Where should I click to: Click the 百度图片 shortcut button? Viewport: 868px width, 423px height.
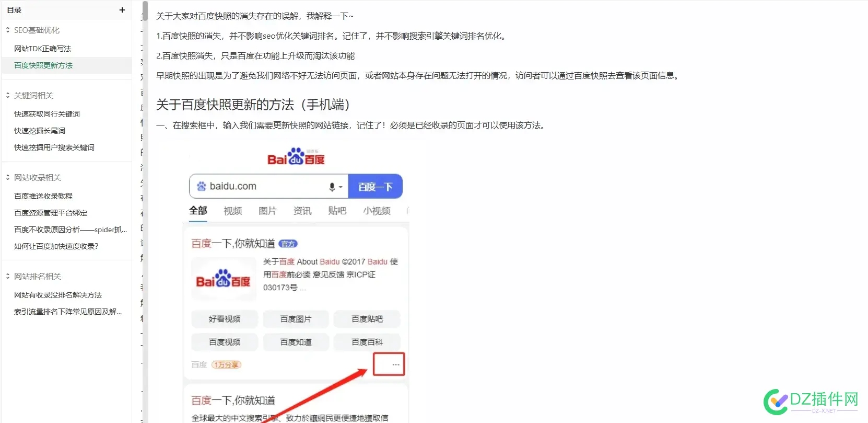pos(296,319)
